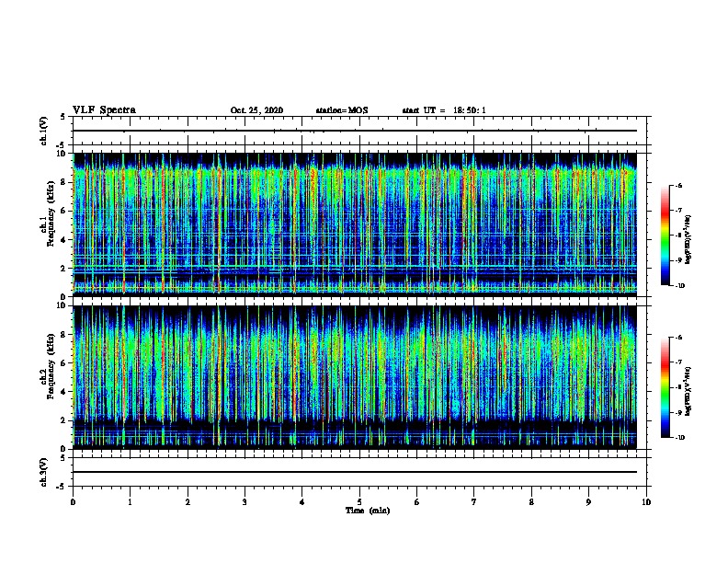The image size is (728, 563).
Task: Click the 'start UT = 18:50:1' label
Action: [x=444, y=110]
